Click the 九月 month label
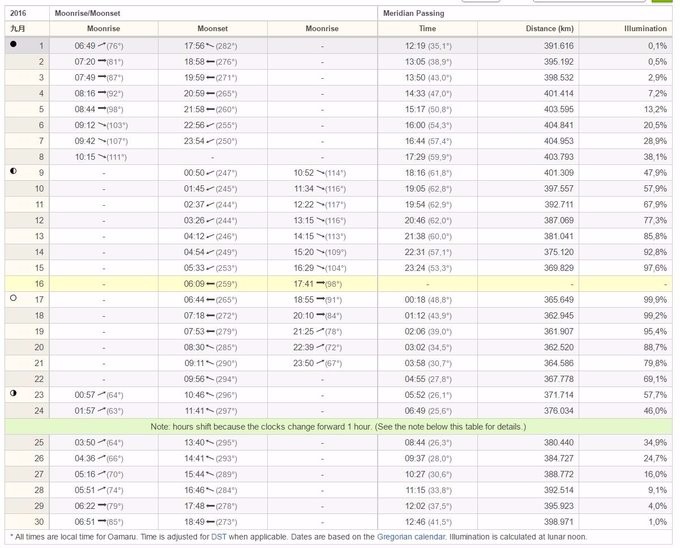The width and height of the screenshot is (680, 548). (17, 29)
